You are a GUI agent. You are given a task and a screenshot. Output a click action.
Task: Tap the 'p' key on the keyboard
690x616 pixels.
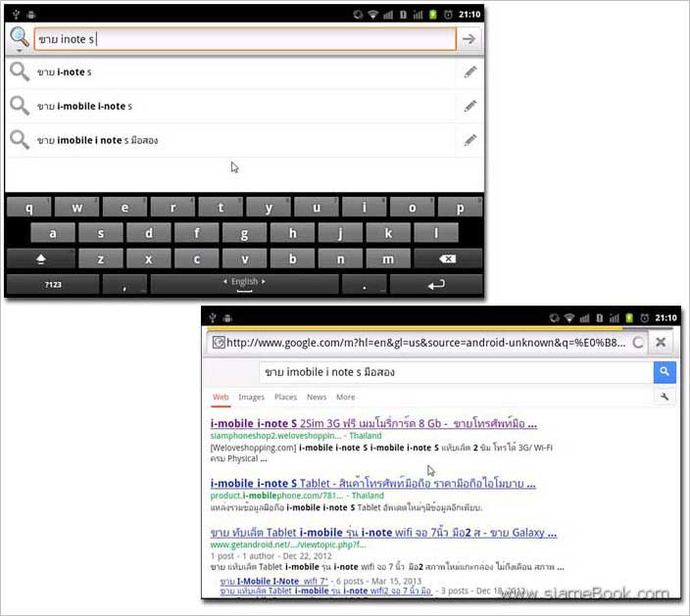460,207
